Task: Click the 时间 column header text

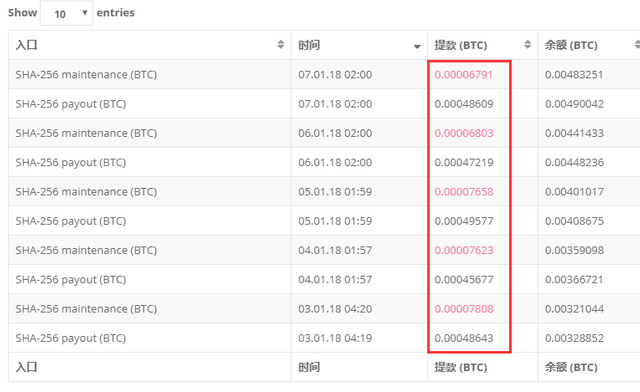Action: tap(309, 45)
